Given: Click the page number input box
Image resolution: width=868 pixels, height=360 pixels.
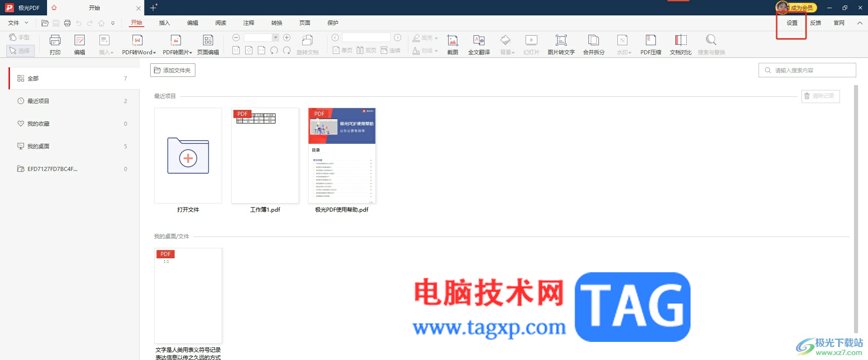Looking at the screenshot, I should (x=366, y=38).
